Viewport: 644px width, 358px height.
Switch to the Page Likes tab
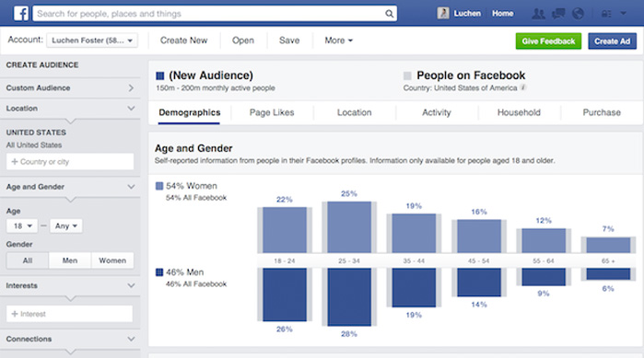coord(272,112)
